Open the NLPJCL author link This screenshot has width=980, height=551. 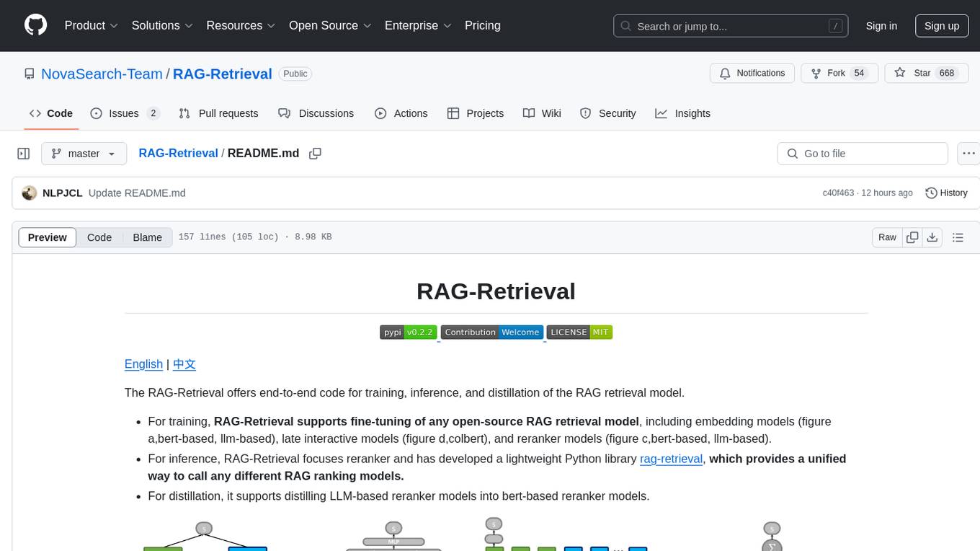pos(63,193)
